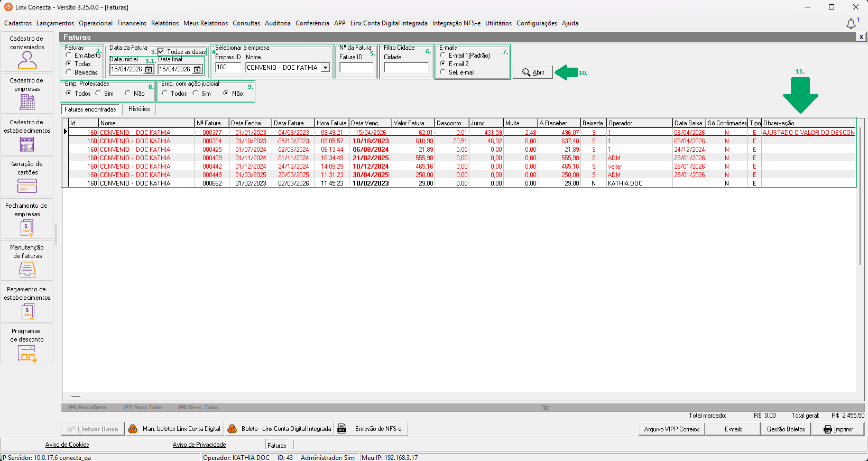
Task: Expand the company Nome dropdown
Action: 325,68
